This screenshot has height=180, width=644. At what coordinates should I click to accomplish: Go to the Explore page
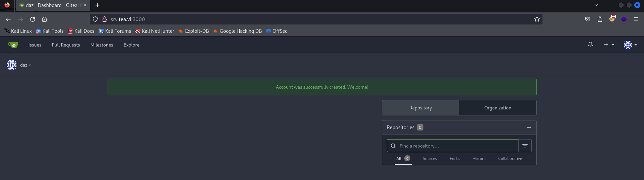131,45
